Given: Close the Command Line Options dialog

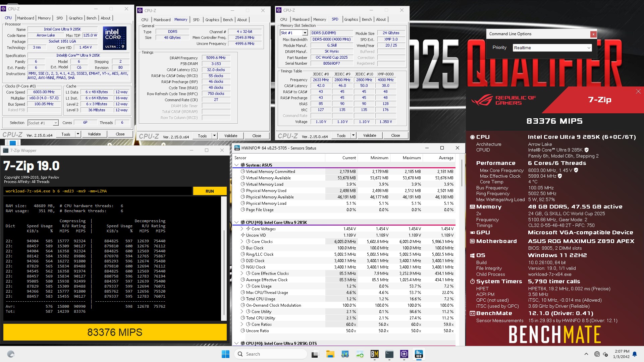Looking at the screenshot, I should (x=593, y=34).
